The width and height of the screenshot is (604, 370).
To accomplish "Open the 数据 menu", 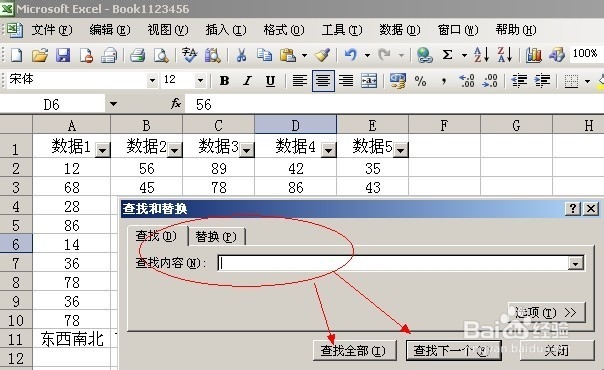I will click(x=399, y=30).
